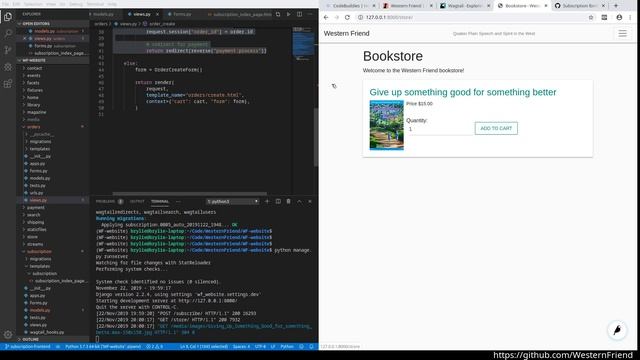Open Source Control view in activity bar

pyautogui.click(x=8, y=50)
